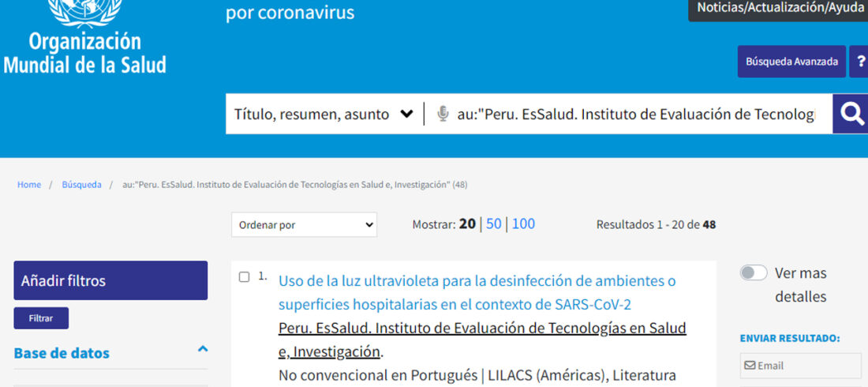Activate the microphone voice search icon
The height and width of the screenshot is (387, 868).
(443, 114)
